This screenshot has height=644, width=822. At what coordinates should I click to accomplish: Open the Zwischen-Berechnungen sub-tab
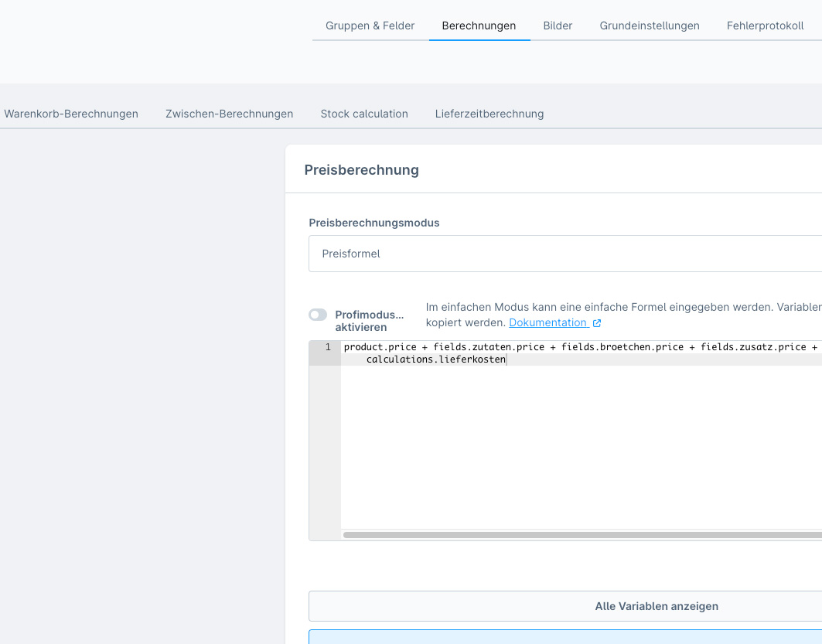pyautogui.click(x=229, y=114)
